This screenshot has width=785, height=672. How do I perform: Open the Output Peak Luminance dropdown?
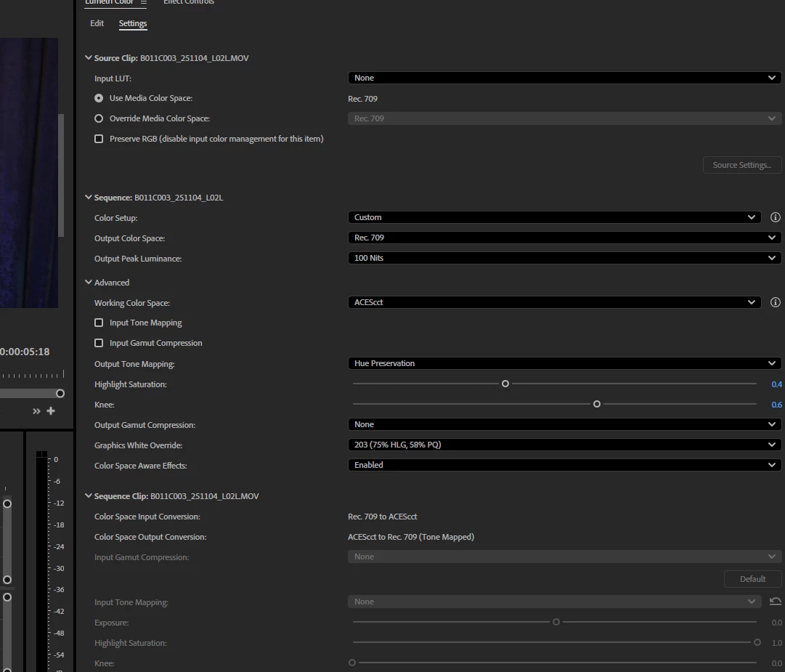click(564, 258)
